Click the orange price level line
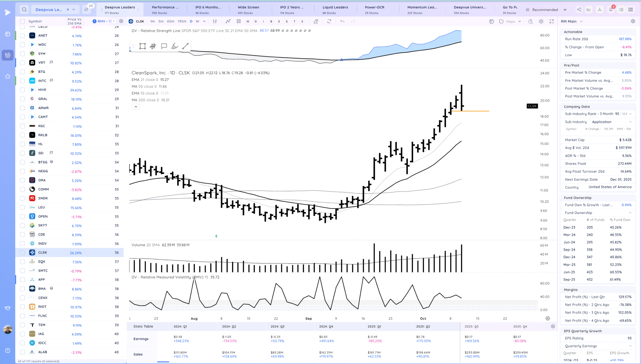 (476, 111)
